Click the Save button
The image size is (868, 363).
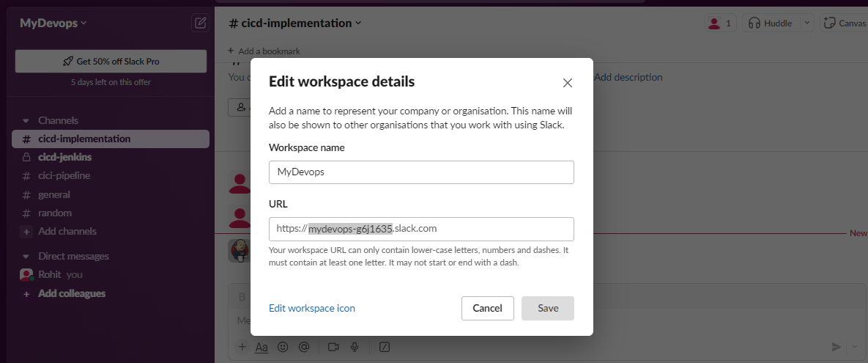pos(547,308)
